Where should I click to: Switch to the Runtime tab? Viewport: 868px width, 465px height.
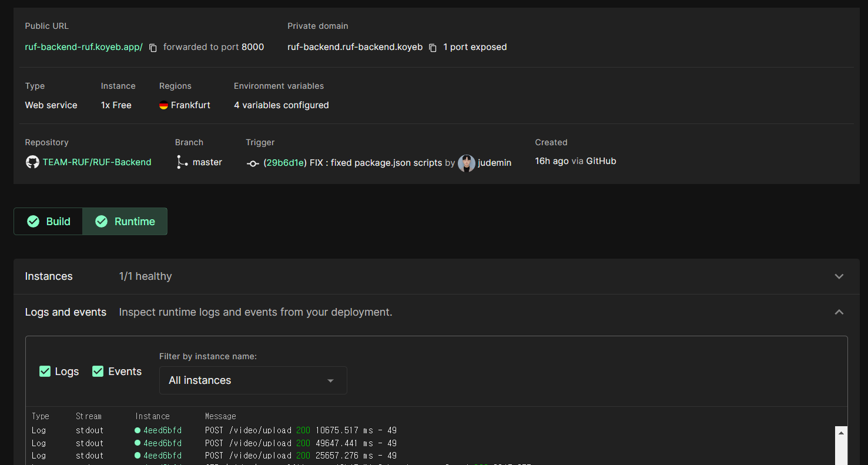click(x=125, y=222)
